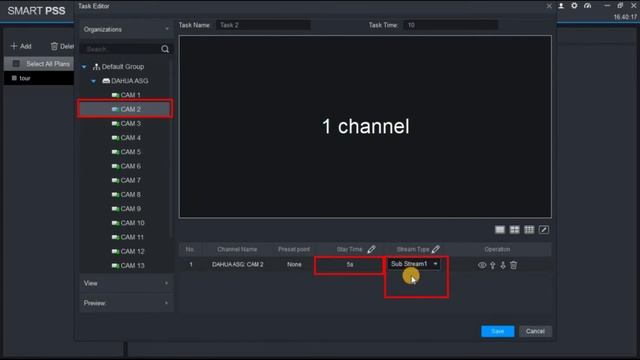Screen dimensions: 640x360
Task: Click the Channel Name column header
Action: click(237, 249)
